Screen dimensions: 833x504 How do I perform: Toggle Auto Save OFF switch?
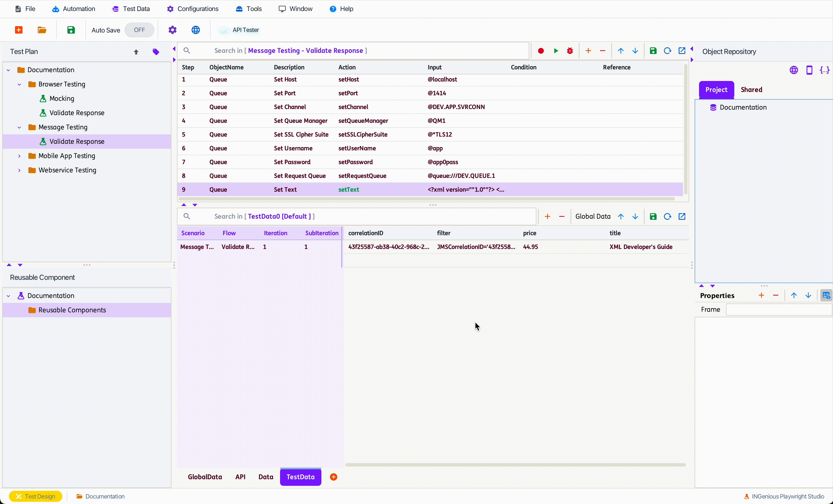(139, 30)
